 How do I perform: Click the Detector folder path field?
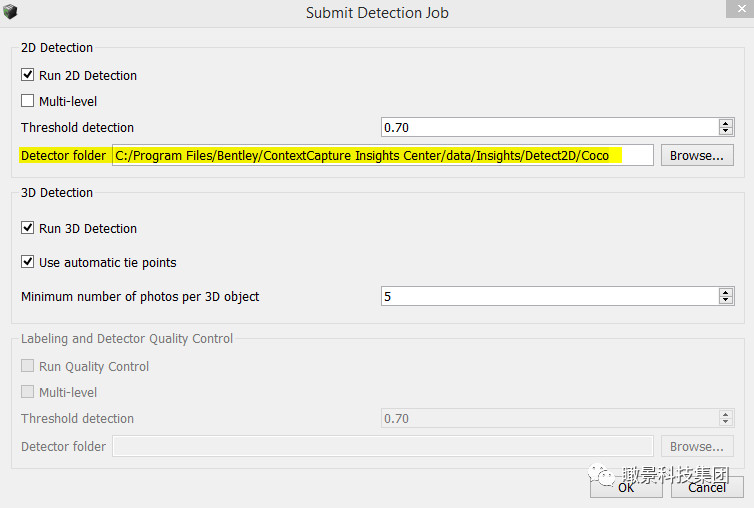pos(383,155)
